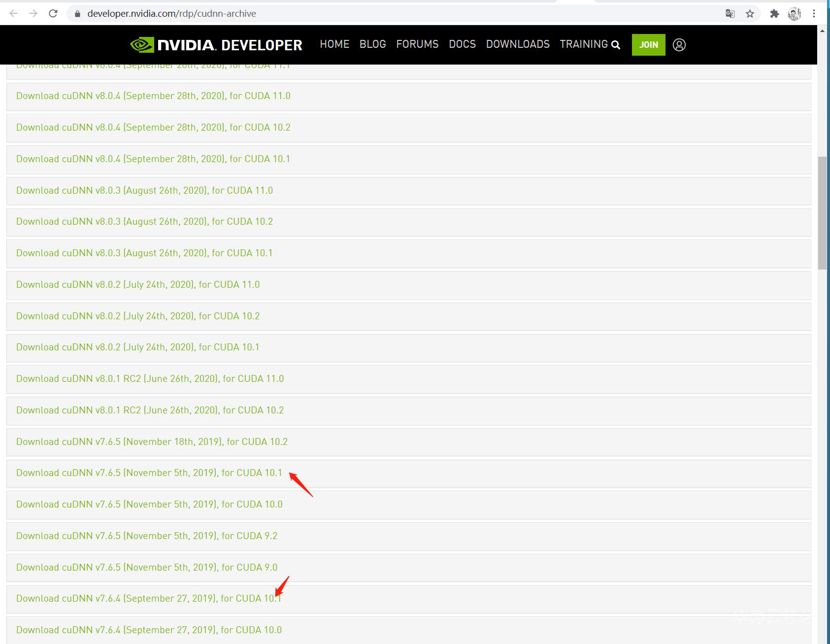Open the FORUMS navigation item
Screen dimensions: 830x644
pyautogui.click(x=417, y=44)
